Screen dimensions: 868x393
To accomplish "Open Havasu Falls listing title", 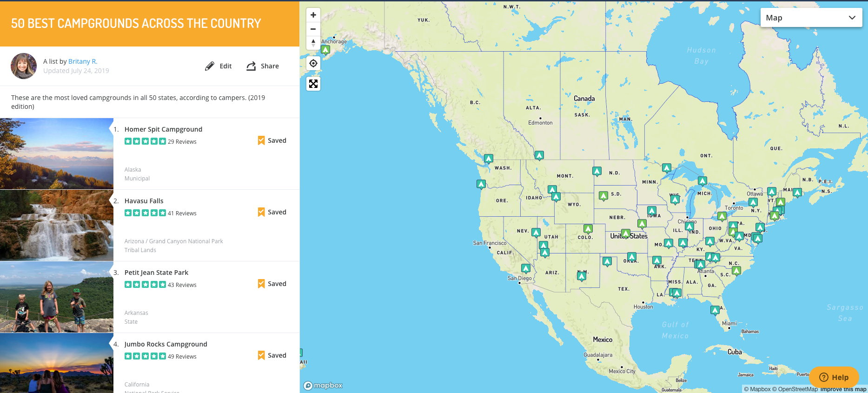I will point(144,201).
